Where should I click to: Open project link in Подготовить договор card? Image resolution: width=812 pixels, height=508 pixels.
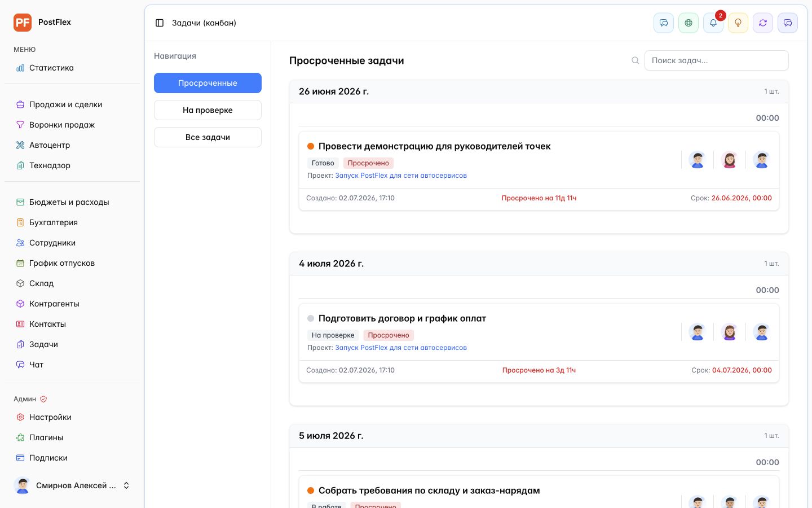[x=401, y=348]
